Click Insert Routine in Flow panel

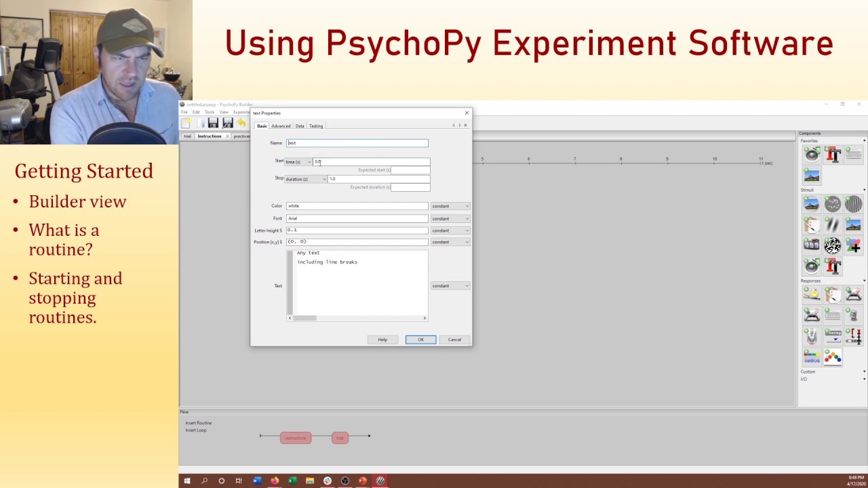point(199,423)
